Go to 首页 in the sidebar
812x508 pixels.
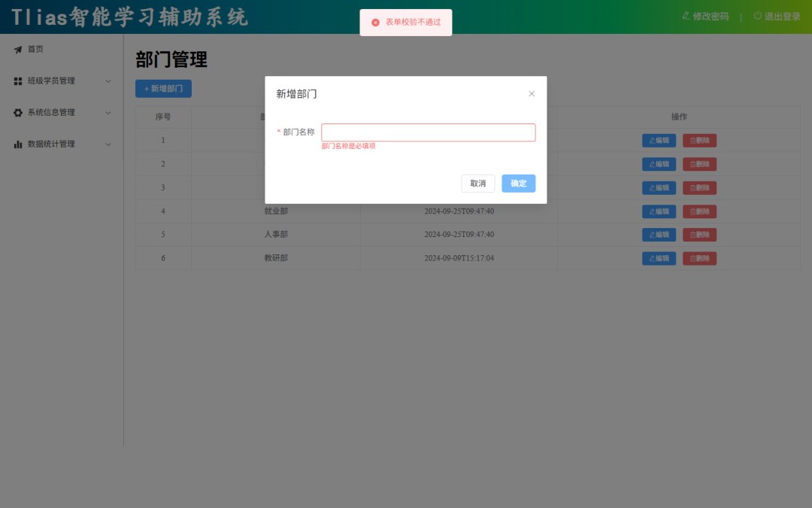click(35, 49)
